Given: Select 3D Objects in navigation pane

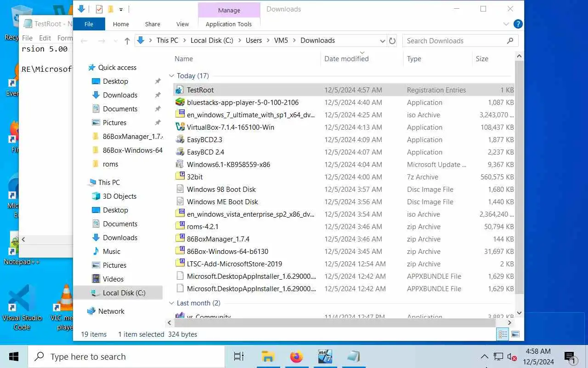Looking at the screenshot, I should pos(119,196).
